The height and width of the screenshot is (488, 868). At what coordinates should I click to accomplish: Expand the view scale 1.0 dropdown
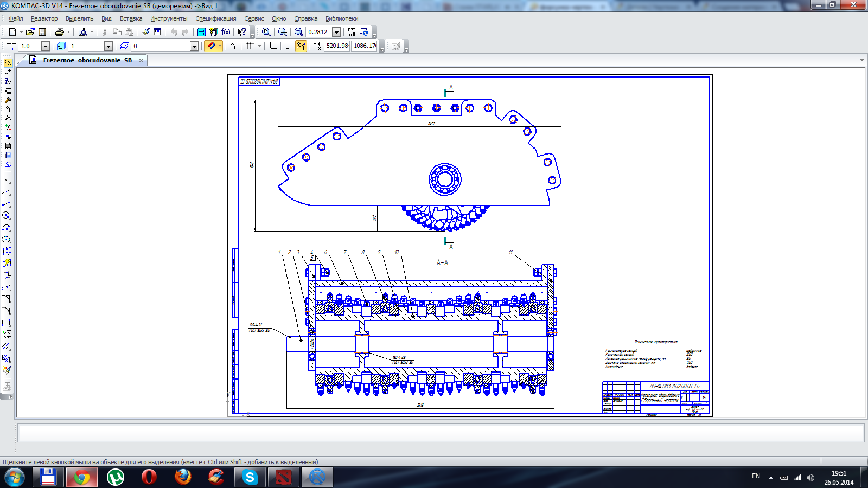46,46
